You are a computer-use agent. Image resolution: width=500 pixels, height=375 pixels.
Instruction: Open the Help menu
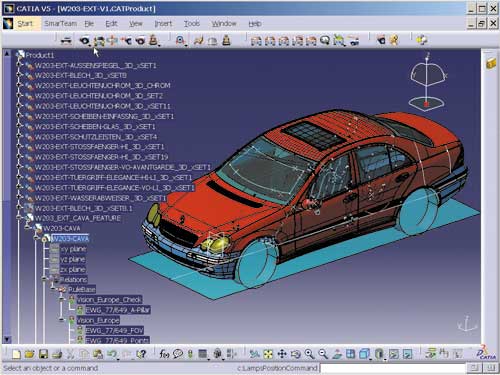(255, 24)
